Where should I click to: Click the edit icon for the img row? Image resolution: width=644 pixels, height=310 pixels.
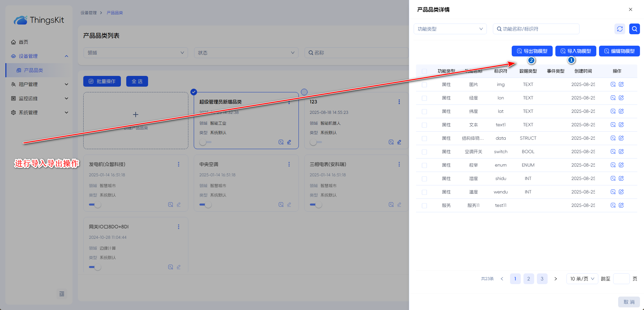(x=621, y=84)
